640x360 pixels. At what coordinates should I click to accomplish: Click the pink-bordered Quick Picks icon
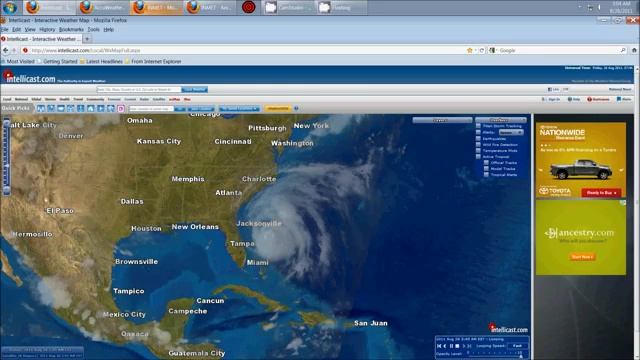point(121,109)
